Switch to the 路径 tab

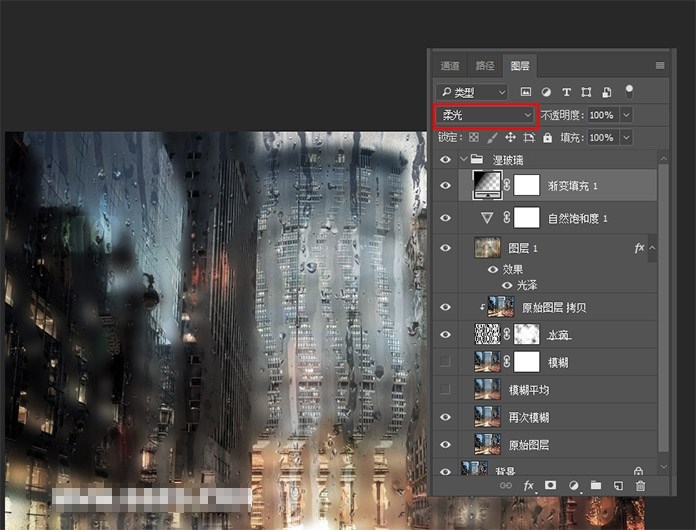click(485, 66)
